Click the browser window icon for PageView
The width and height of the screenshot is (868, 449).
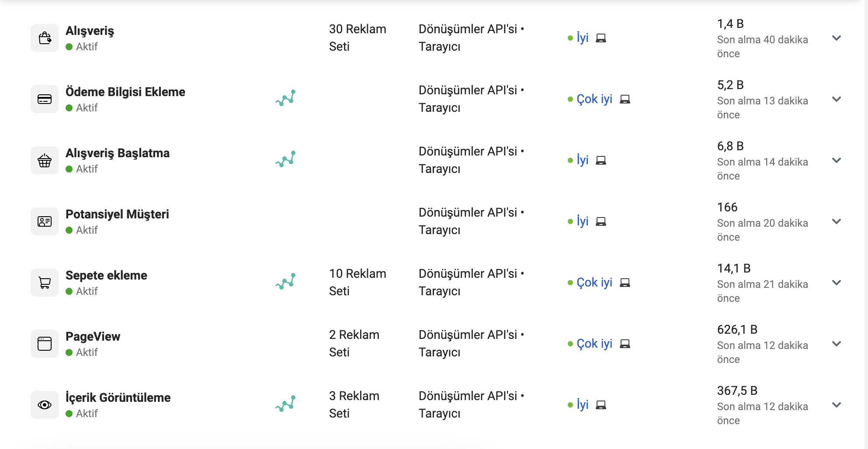coord(45,344)
